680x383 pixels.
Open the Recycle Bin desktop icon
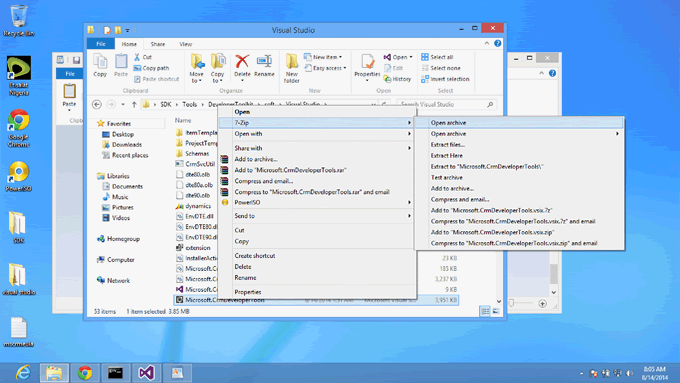point(19,20)
